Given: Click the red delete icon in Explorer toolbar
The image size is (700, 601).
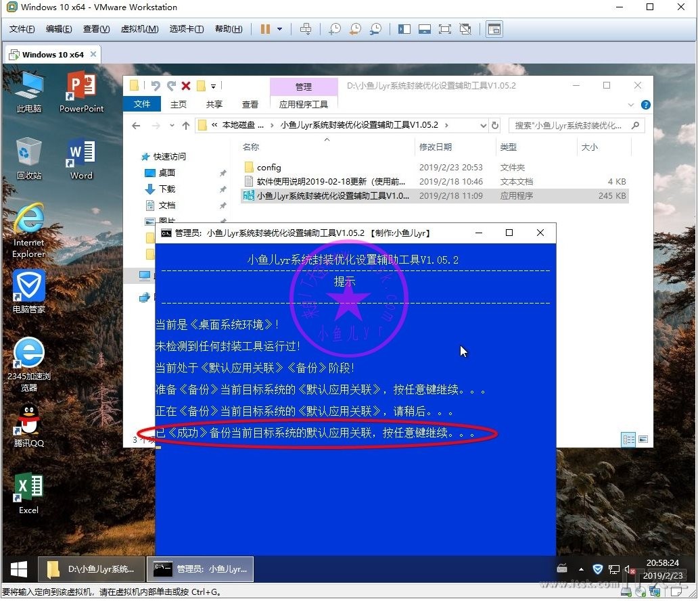Looking at the screenshot, I should pos(186,86).
